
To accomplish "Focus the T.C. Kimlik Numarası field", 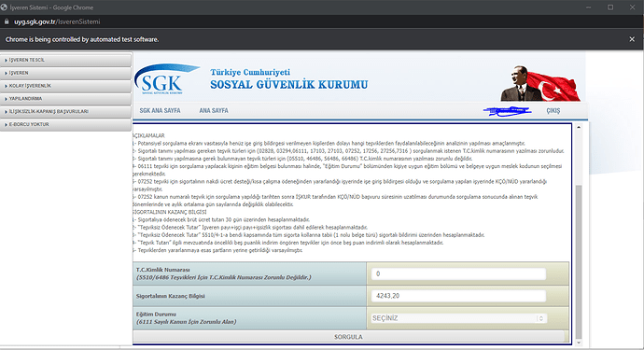I will pos(458,274).
